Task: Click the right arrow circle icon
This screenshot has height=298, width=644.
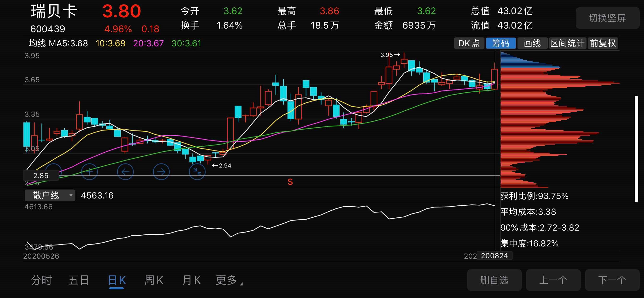Action: coord(161,172)
